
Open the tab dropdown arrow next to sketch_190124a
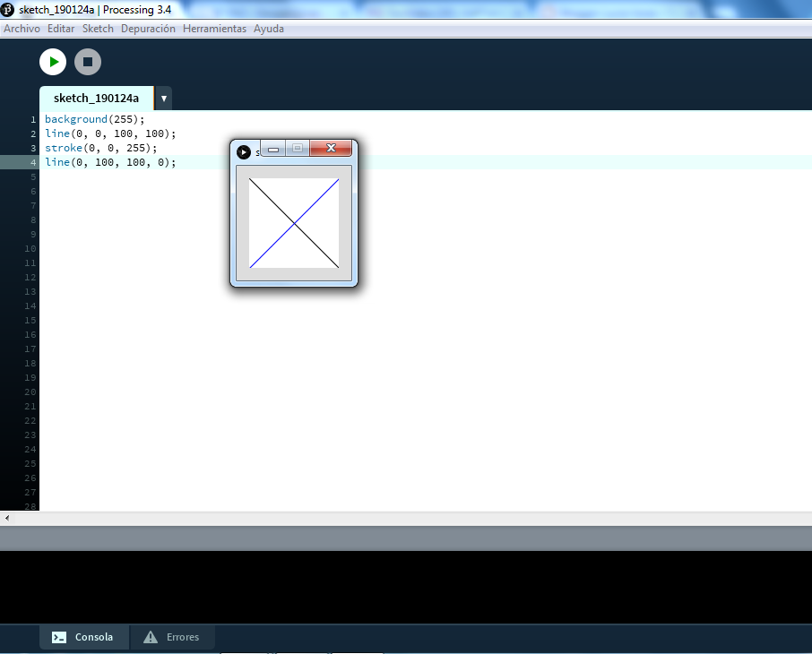click(164, 99)
